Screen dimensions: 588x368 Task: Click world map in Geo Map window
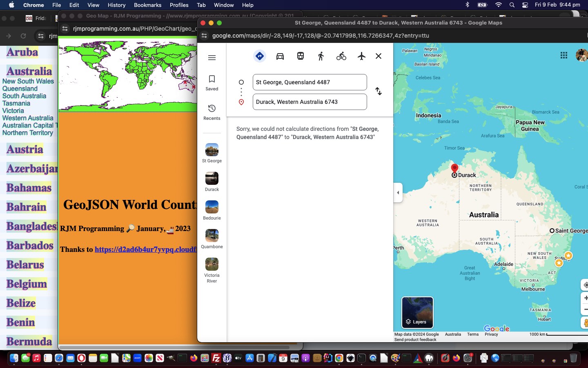point(128,74)
